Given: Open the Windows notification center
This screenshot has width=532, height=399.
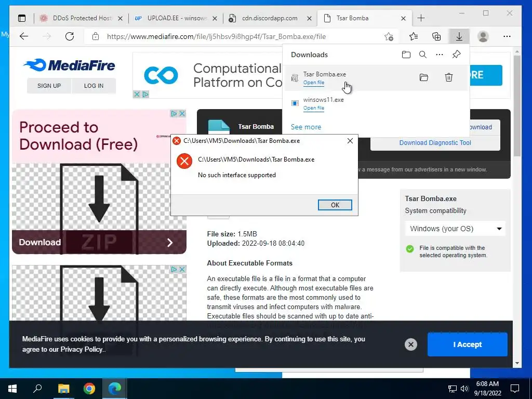Looking at the screenshot, I should pos(515,389).
